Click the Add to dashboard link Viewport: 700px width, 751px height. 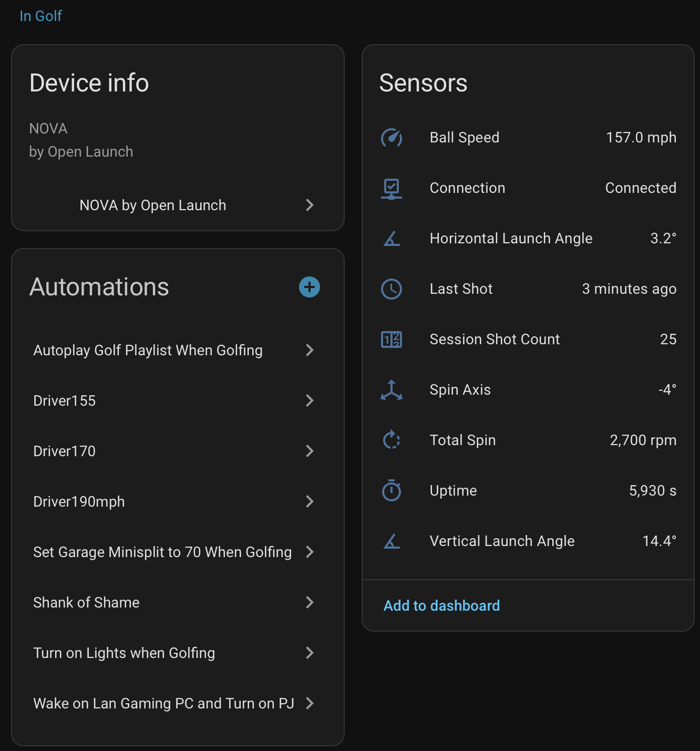(441, 606)
